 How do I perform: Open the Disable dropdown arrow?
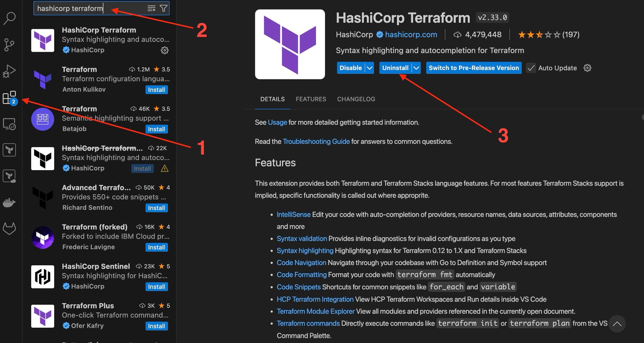point(369,68)
